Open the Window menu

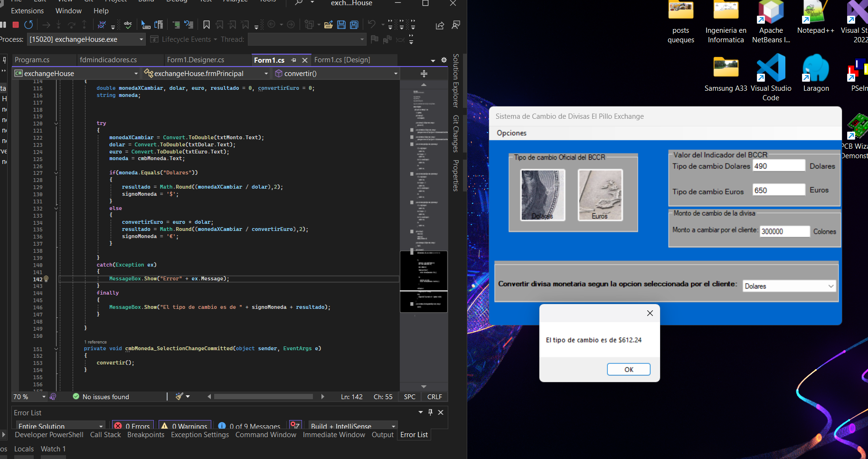pos(68,11)
